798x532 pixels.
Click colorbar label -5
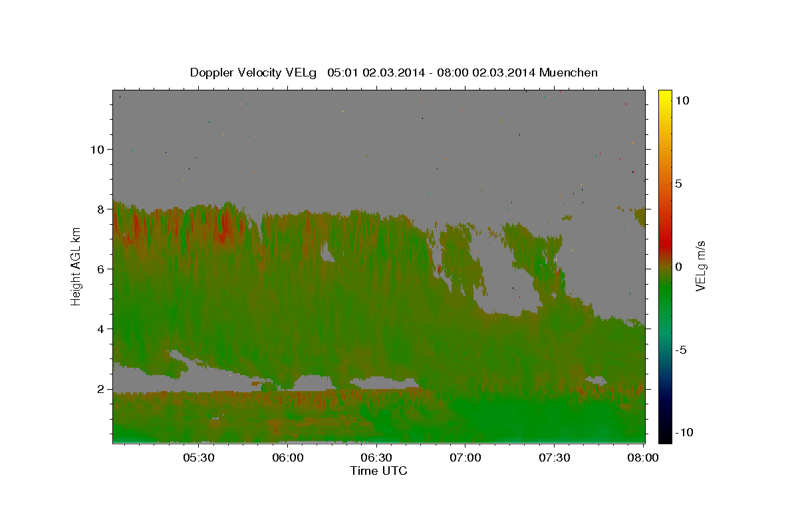(680, 350)
